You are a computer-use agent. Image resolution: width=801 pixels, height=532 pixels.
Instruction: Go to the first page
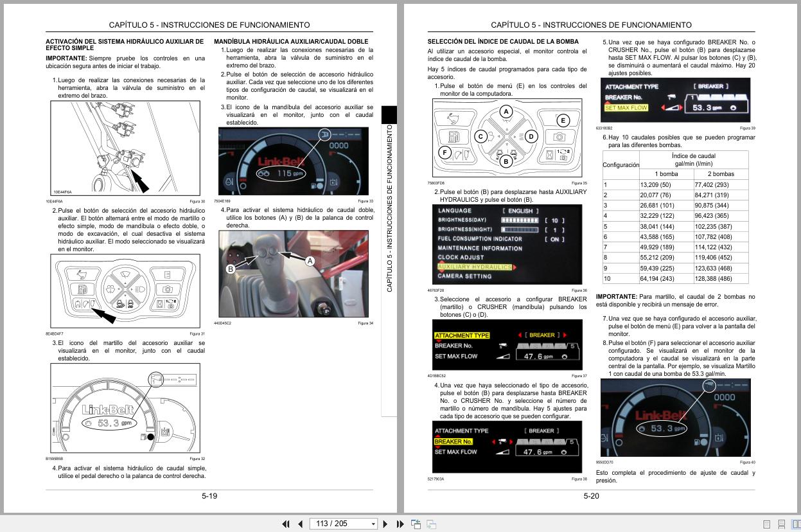[x=286, y=524]
